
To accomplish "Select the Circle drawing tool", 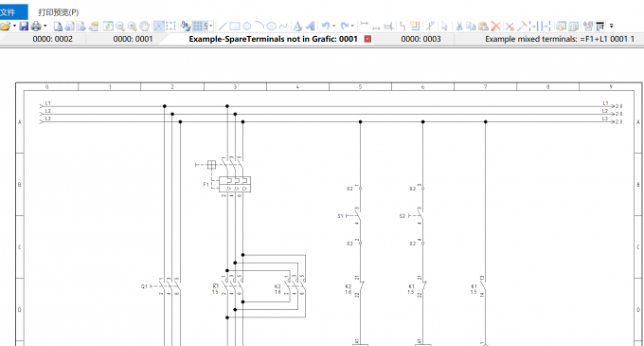I will [x=247, y=27].
